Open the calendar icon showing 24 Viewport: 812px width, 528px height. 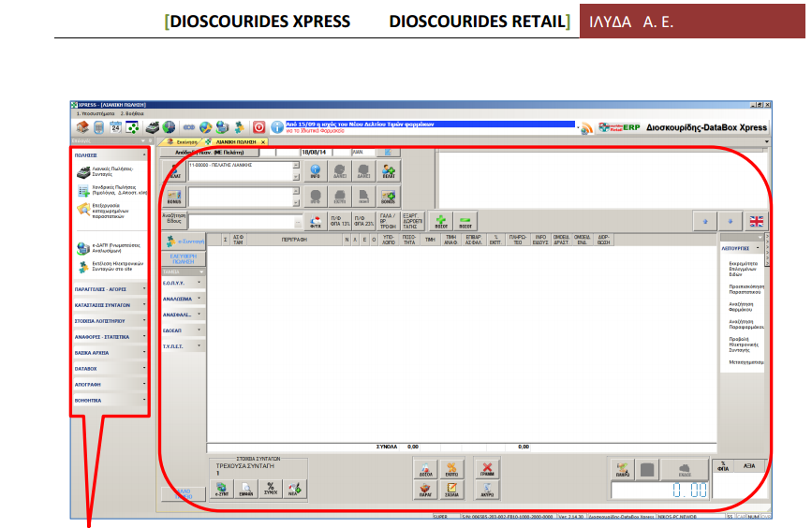pyautogui.click(x=115, y=126)
